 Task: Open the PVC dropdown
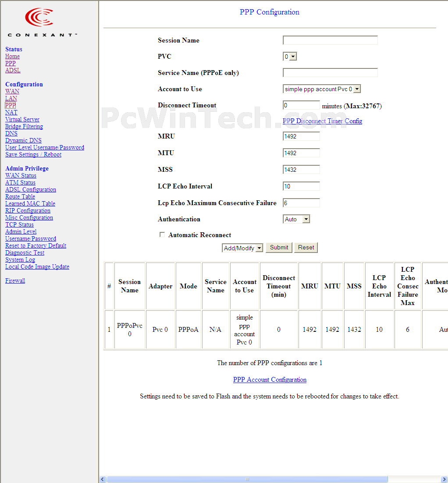click(x=290, y=57)
